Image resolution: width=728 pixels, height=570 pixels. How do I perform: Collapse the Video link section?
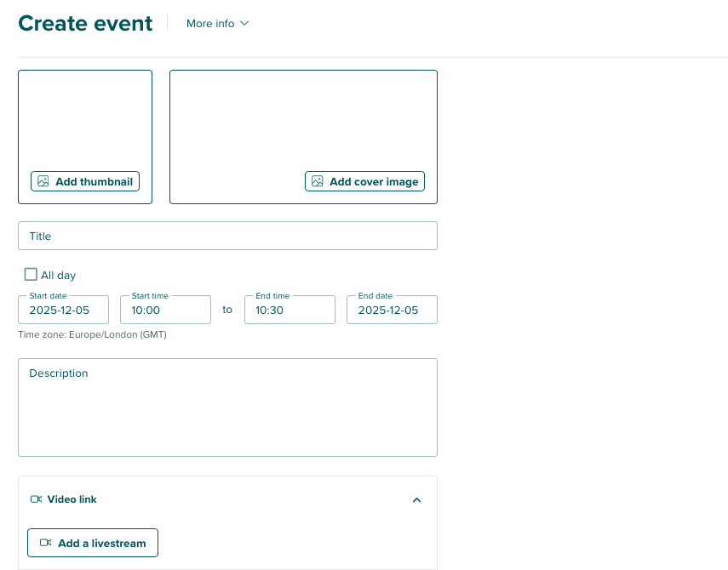coord(416,500)
